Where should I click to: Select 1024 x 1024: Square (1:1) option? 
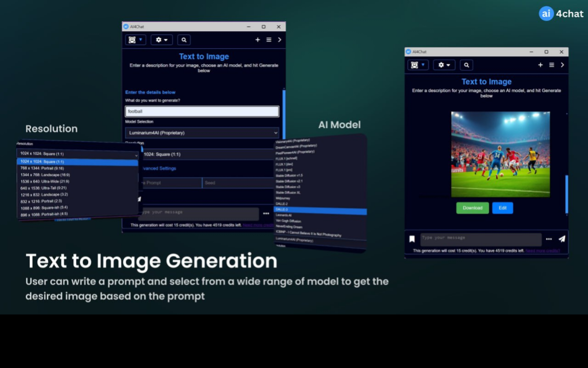pos(77,162)
